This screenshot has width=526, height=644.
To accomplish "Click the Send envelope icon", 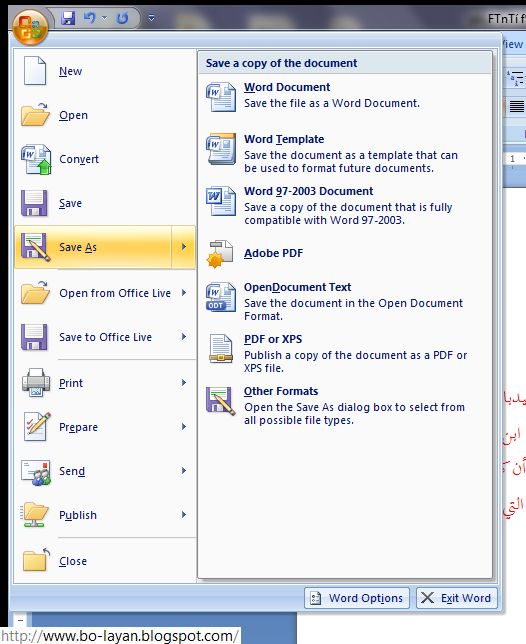I will point(36,472).
